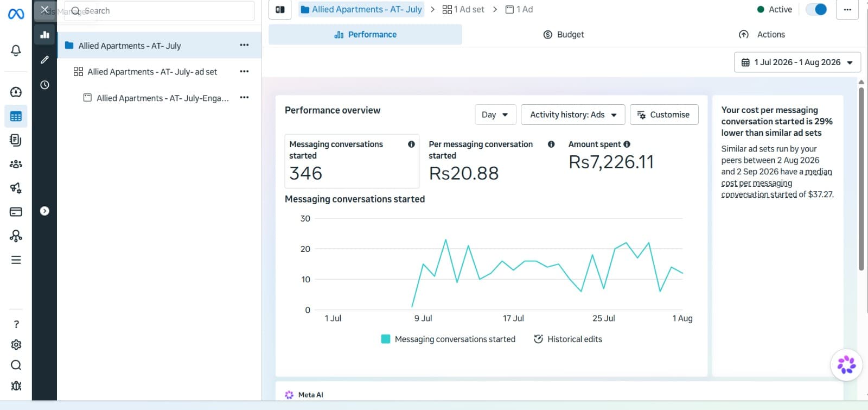Select the 1 Ad set breadcrumb

(x=463, y=9)
